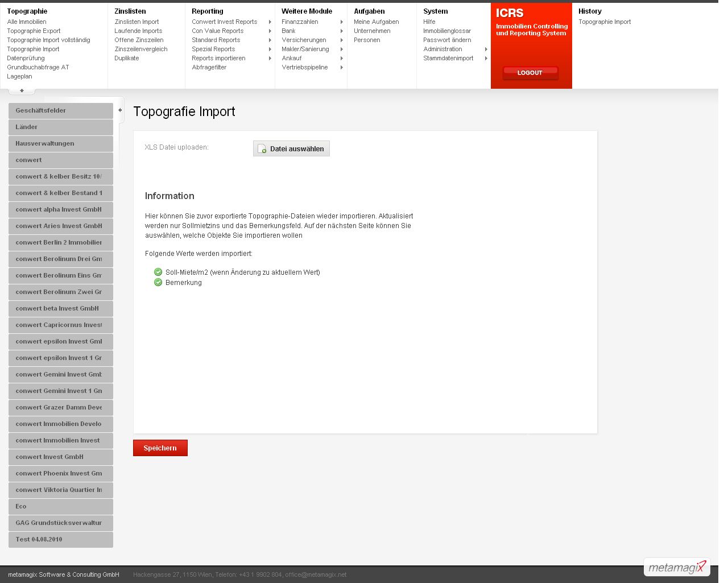This screenshot has width=728, height=583.
Task: Select Topographie Import under Topographie menu
Action: coord(33,49)
